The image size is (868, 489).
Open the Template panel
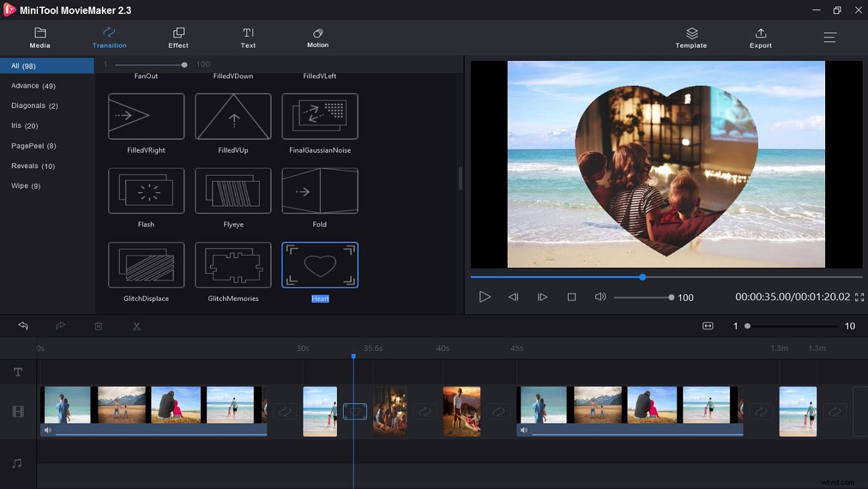(691, 38)
